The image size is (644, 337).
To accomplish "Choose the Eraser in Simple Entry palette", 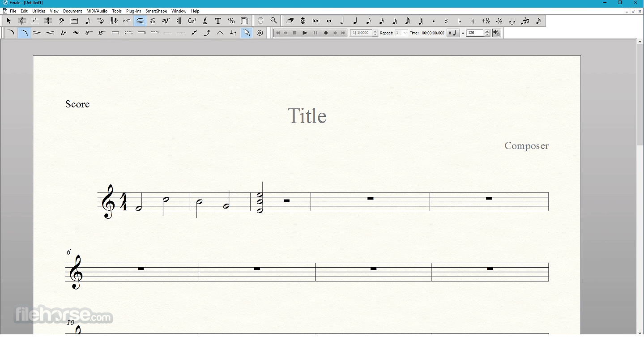I will point(290,21).
